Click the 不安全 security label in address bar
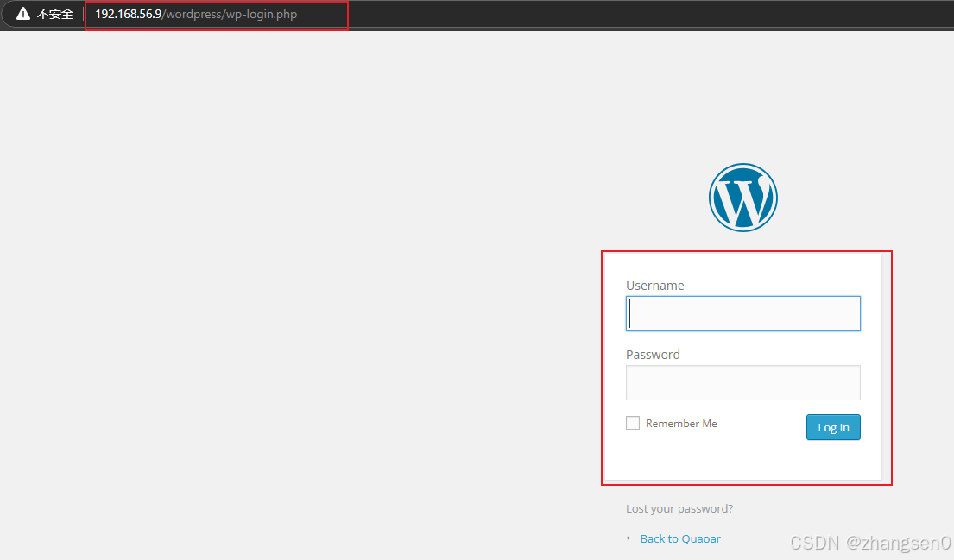Image resolution: width=954 pixels, height=560 pixels. [x=54, y=14]
